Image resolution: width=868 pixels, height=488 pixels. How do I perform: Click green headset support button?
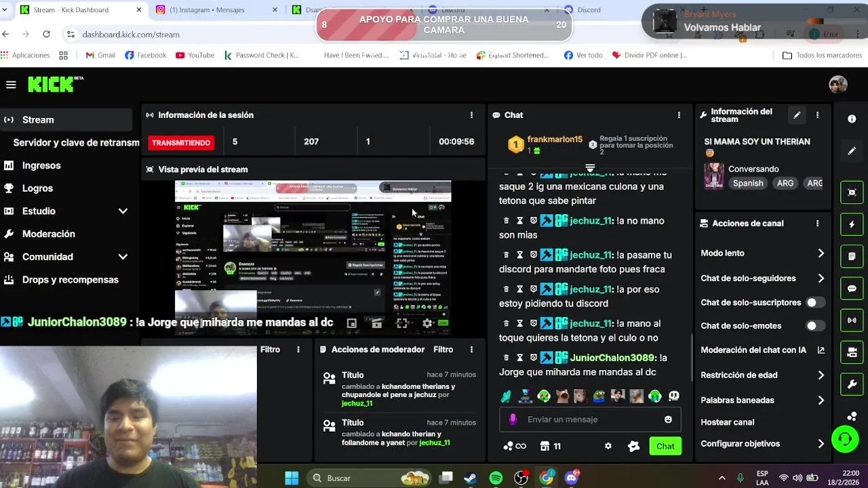845,439
